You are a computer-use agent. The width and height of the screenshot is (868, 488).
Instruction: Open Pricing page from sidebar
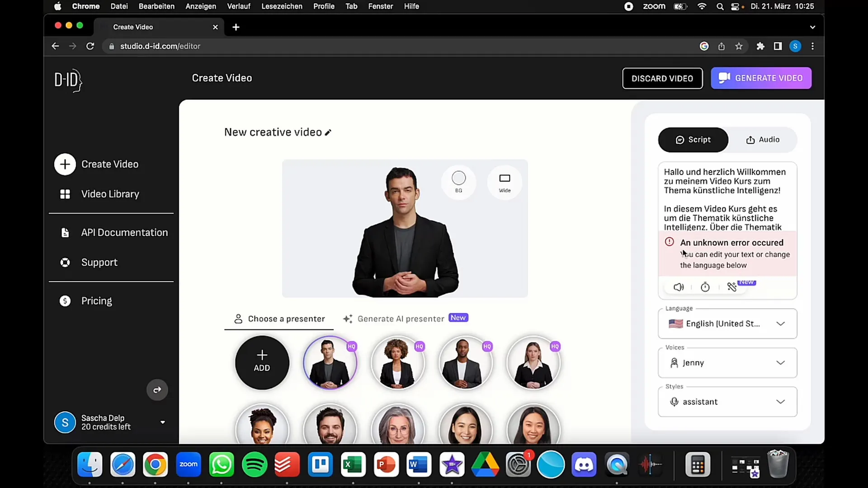(x=96, y=301)
